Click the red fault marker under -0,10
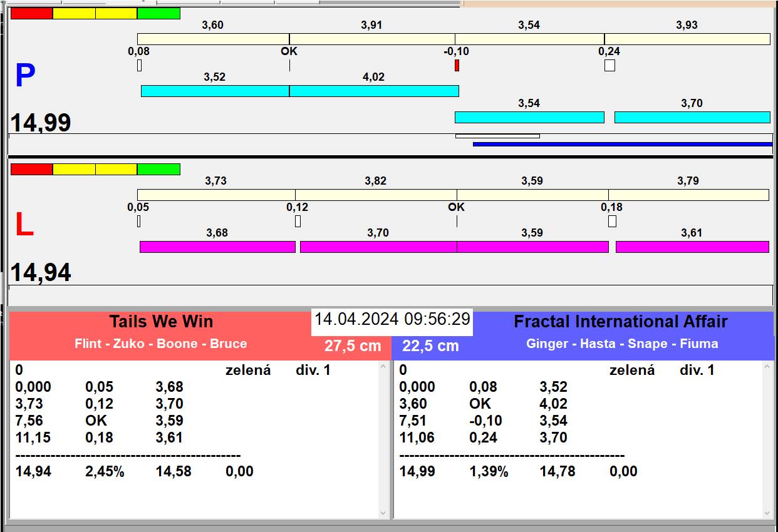The image size is (778, 532). [457, 65]
